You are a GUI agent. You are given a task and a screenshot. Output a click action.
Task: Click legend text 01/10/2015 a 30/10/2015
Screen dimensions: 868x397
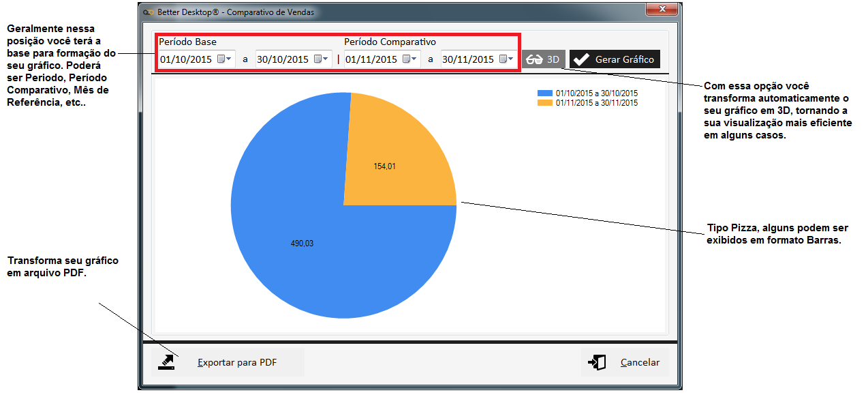[597, 93]
